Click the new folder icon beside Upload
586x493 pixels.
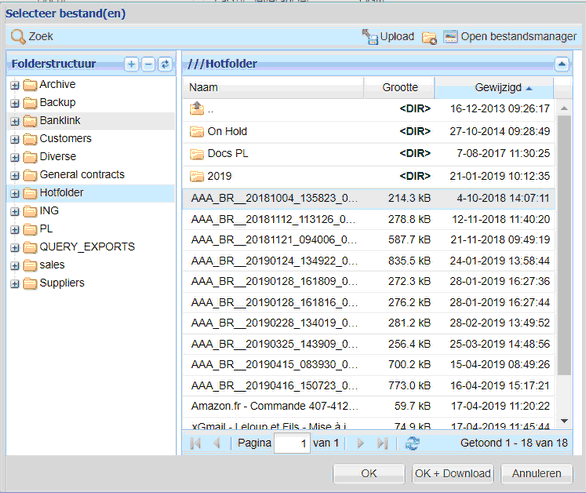pyautogui.click(x=429, y=38)
